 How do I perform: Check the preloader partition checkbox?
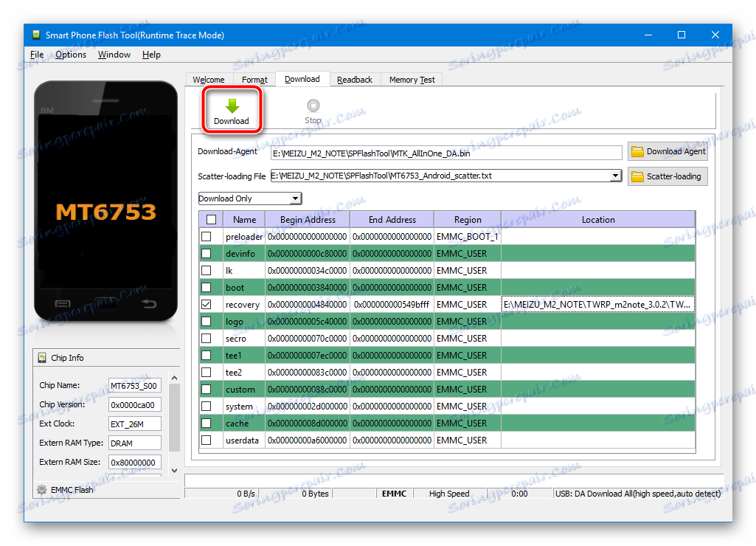click(207, 236)
